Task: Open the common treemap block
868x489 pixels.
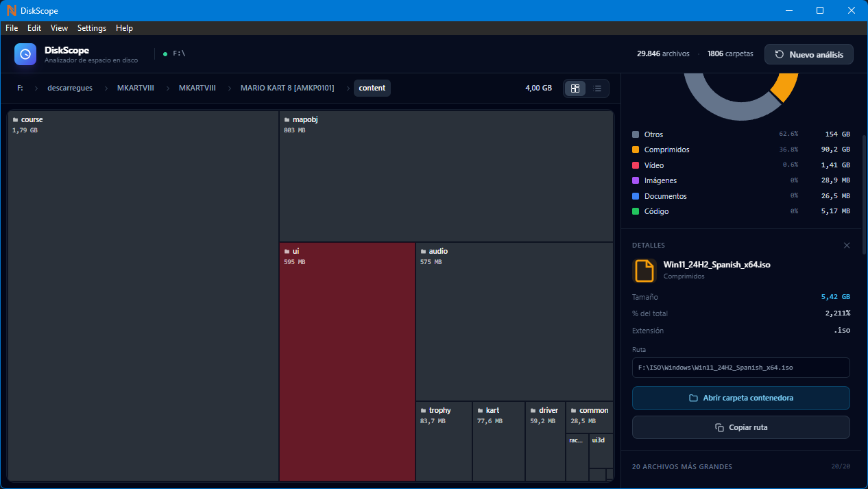Action: [590, 418]
